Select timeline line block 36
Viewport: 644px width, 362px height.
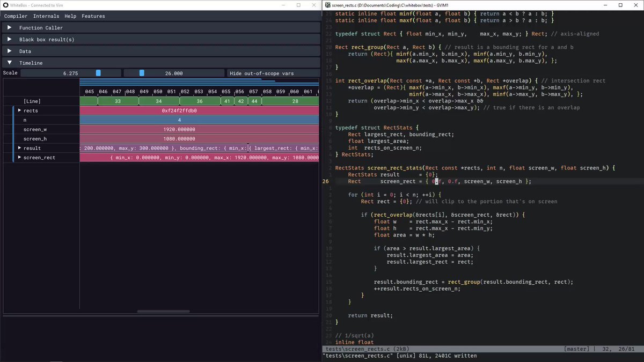[200, 101]
